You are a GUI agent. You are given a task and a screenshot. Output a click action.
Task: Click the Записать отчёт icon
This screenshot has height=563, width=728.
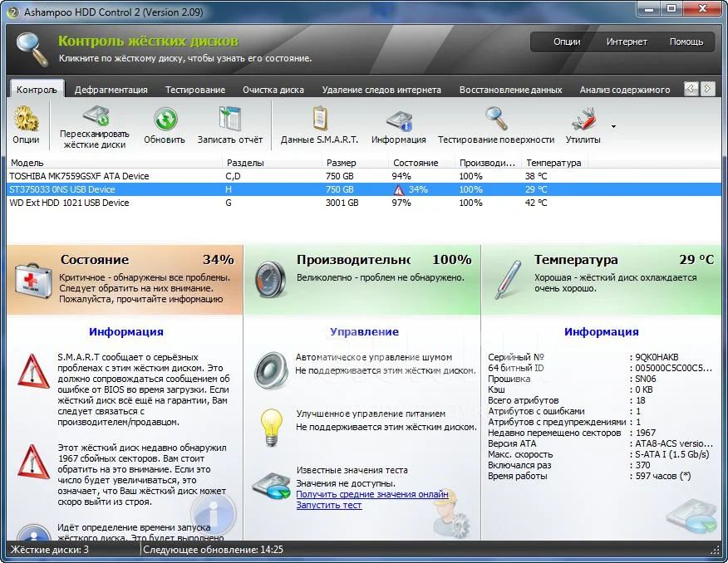(230, 119)
